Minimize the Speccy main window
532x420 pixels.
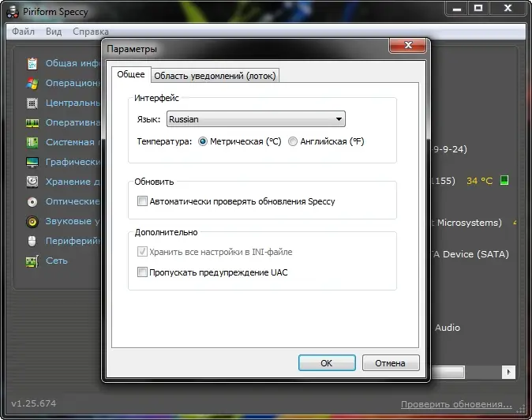pos(457,8)
